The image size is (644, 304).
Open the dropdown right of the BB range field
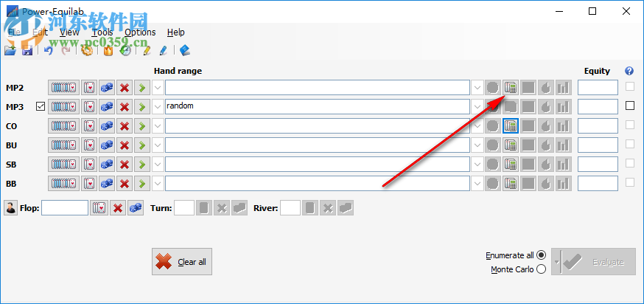477,184
